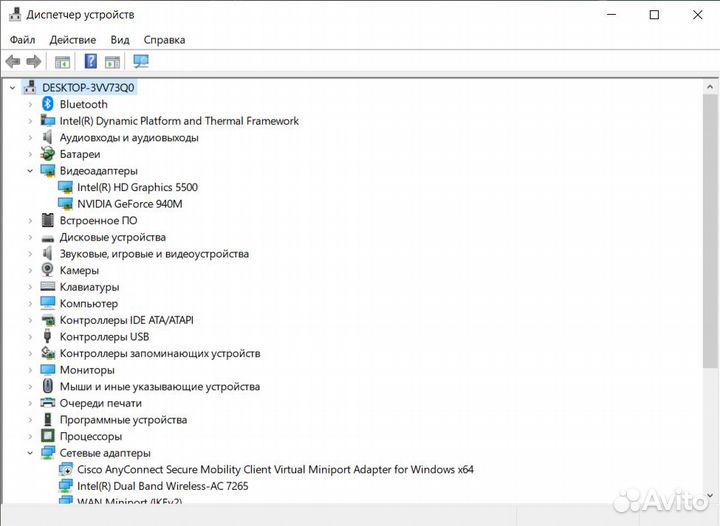This screenshot has width=720, height=526.
Task: Select the DESKTOP-3VV73Q0 root node
Action: 88,87
